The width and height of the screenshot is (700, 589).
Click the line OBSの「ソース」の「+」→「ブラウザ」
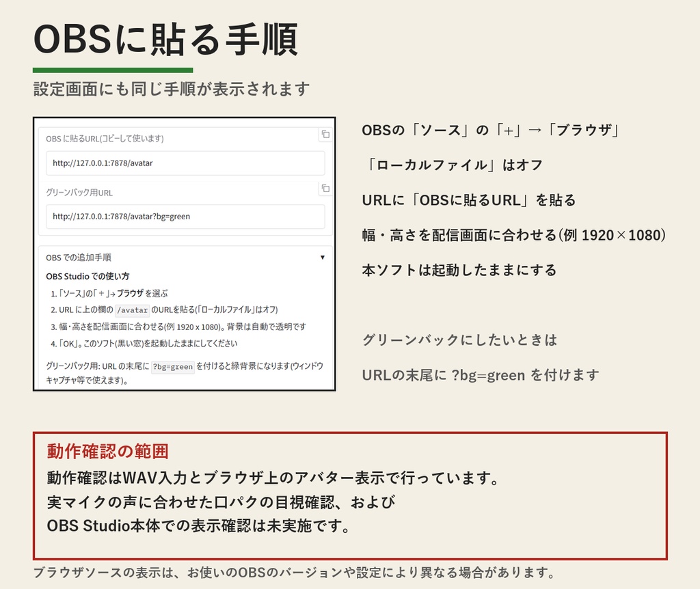pyautogui.click(x=490, y=131)
